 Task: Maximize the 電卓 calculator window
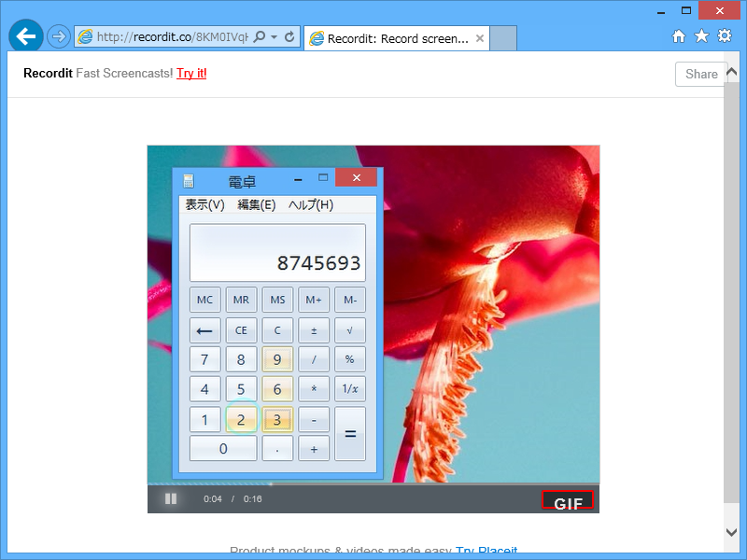[x=323, y=177]
